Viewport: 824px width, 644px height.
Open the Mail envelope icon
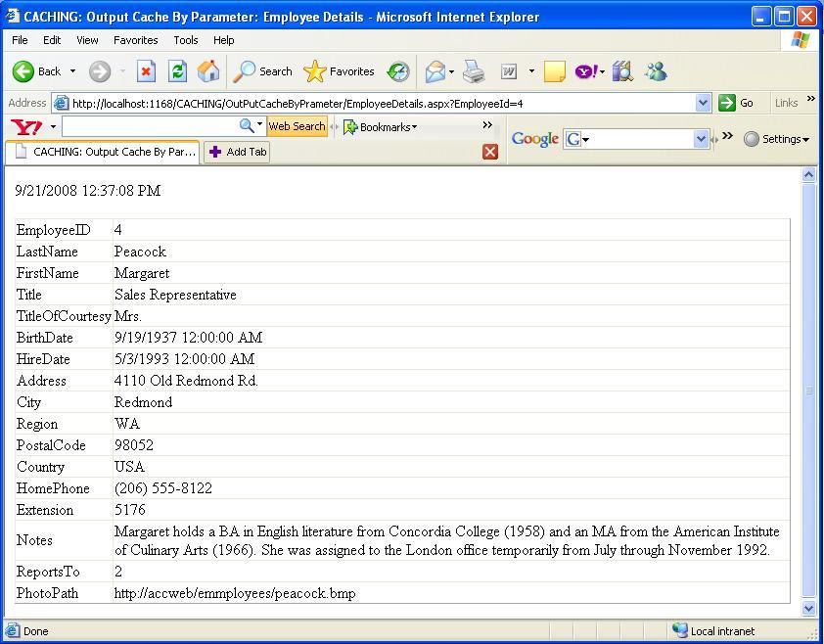pyautogui.click(x=435, y=71)
